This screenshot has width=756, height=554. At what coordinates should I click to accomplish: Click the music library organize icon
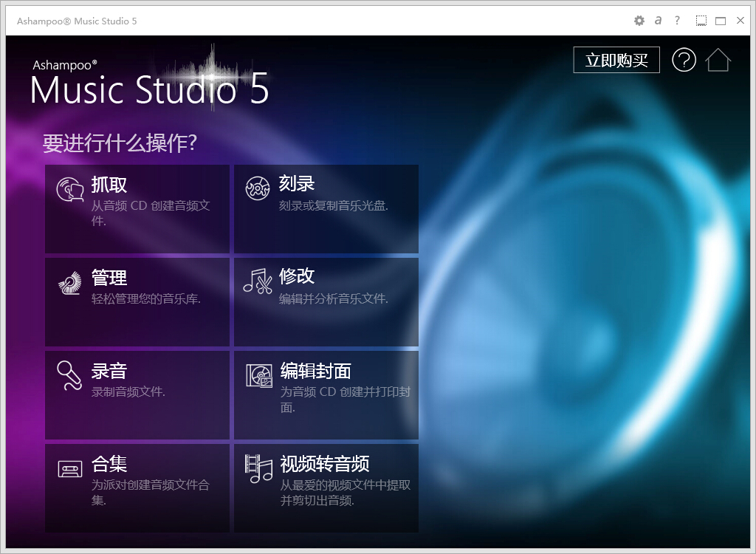70,283
